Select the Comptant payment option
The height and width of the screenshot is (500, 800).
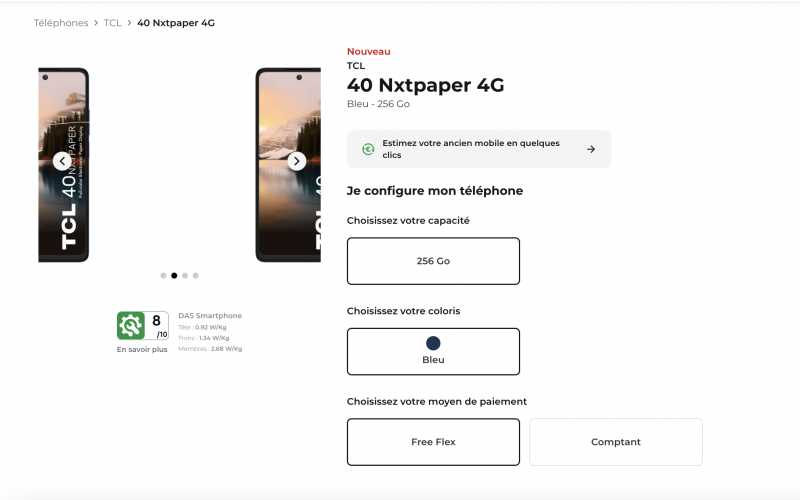tap(616, 442)
